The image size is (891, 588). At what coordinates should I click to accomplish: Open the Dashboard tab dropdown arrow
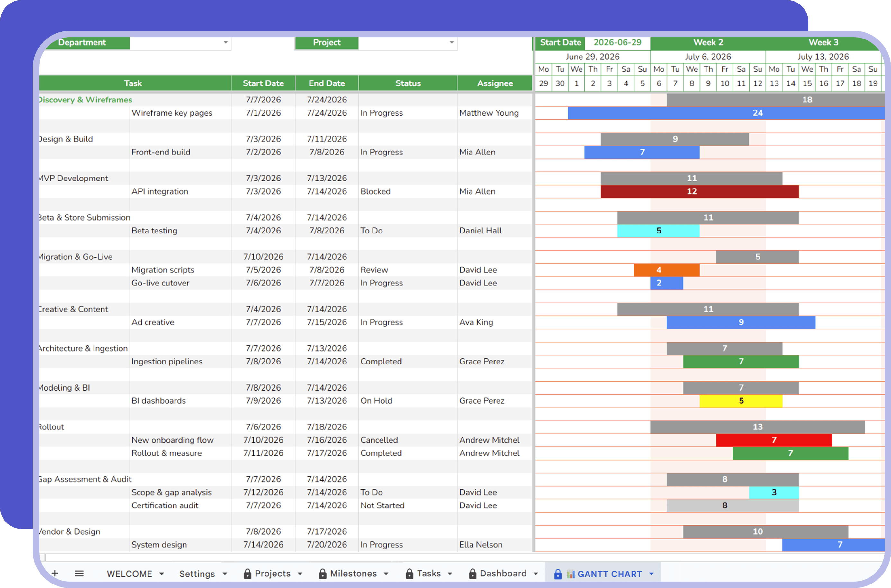pos(535,574)
